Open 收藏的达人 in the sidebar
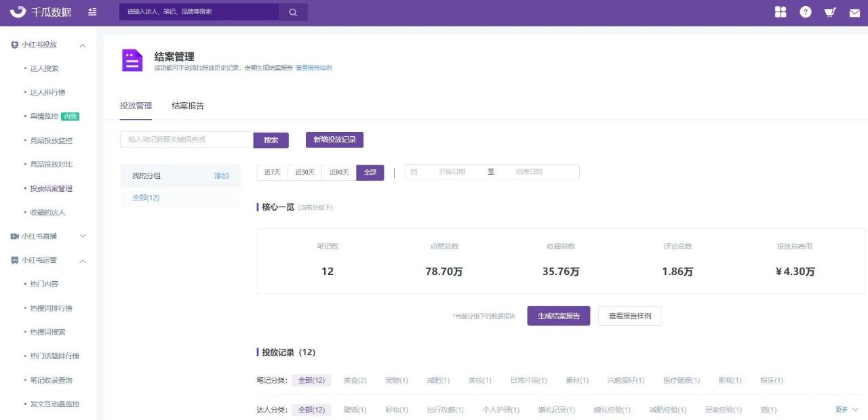Screen dimensions: 868x420 [x=47, y=213]
